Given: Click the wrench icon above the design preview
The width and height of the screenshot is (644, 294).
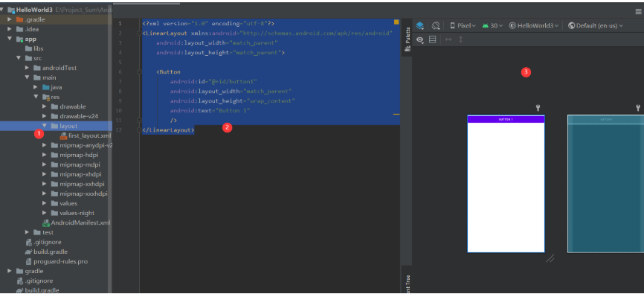Looking at the screenshot, I should point(538,108).
